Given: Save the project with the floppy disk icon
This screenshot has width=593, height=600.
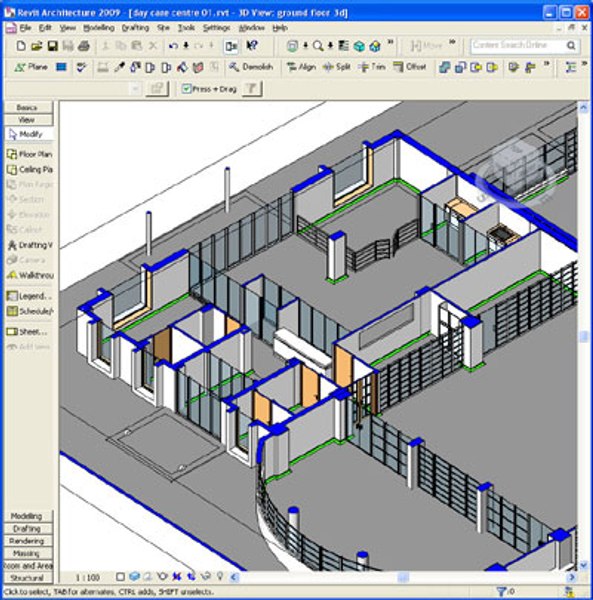Looking at the screenshot, I should point(52,46).
